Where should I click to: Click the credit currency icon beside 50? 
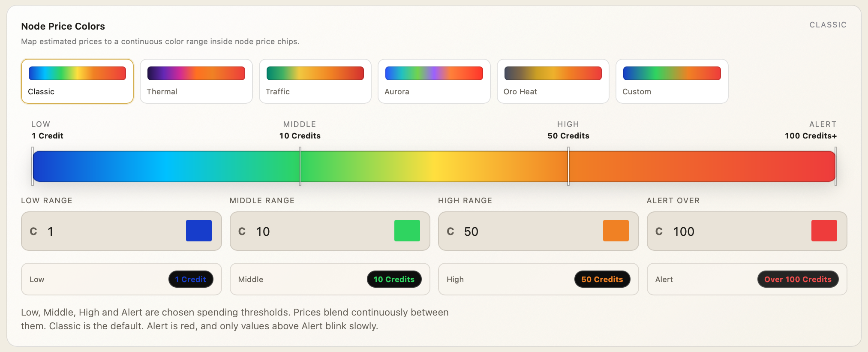click(451, 232)
